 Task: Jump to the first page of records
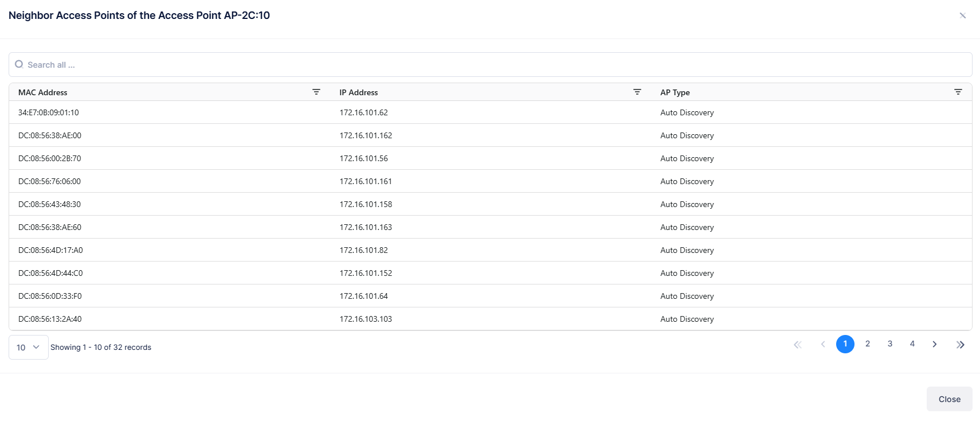click(797, 344)
